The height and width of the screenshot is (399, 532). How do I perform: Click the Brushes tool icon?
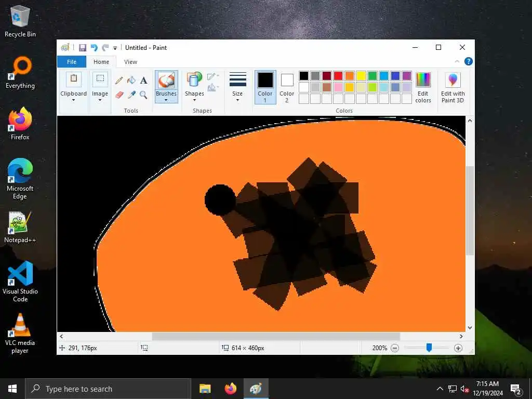(166, 81)
